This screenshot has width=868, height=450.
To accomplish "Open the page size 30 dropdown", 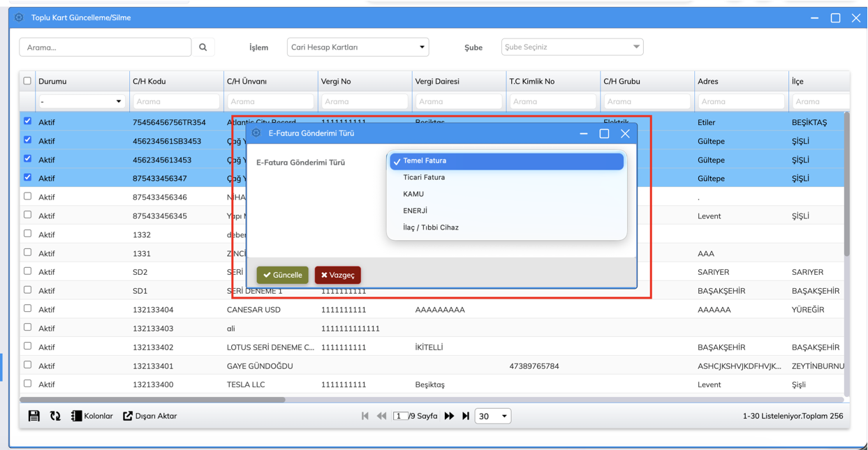I will coord(493,417).
